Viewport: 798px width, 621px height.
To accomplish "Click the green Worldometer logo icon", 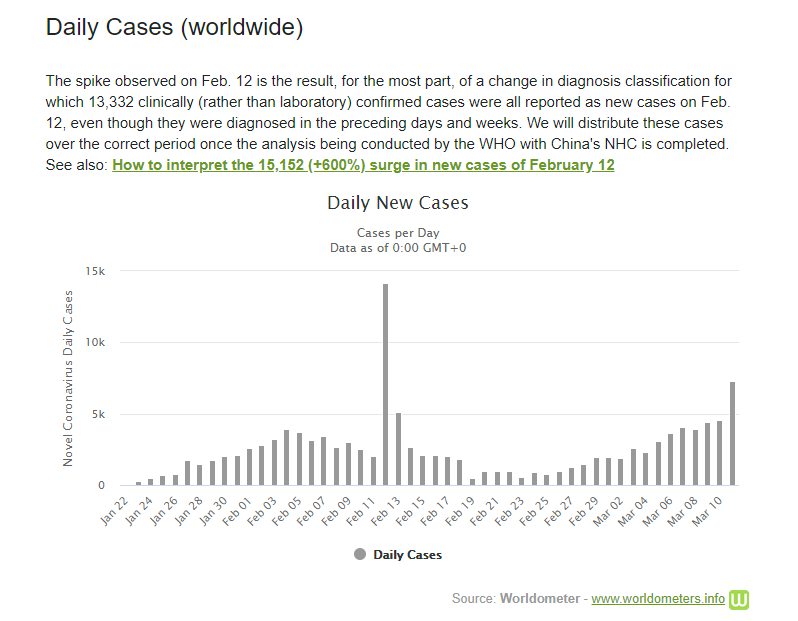I will (x=740, y=599).
